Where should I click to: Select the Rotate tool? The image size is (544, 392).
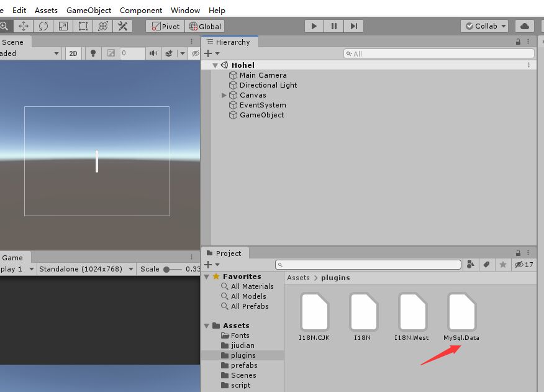coord(43,26)
